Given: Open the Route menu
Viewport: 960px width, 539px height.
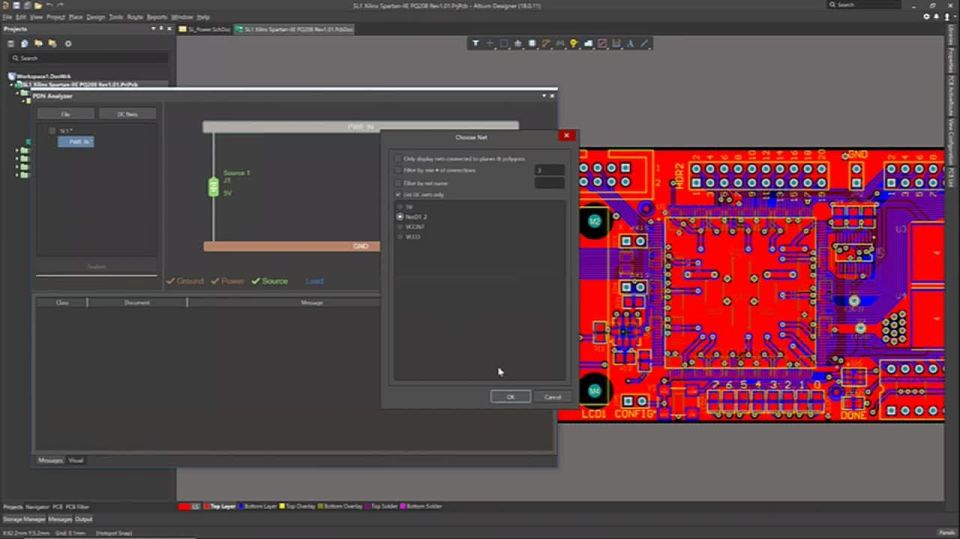Looking at the screenshot, I should 135,17.
